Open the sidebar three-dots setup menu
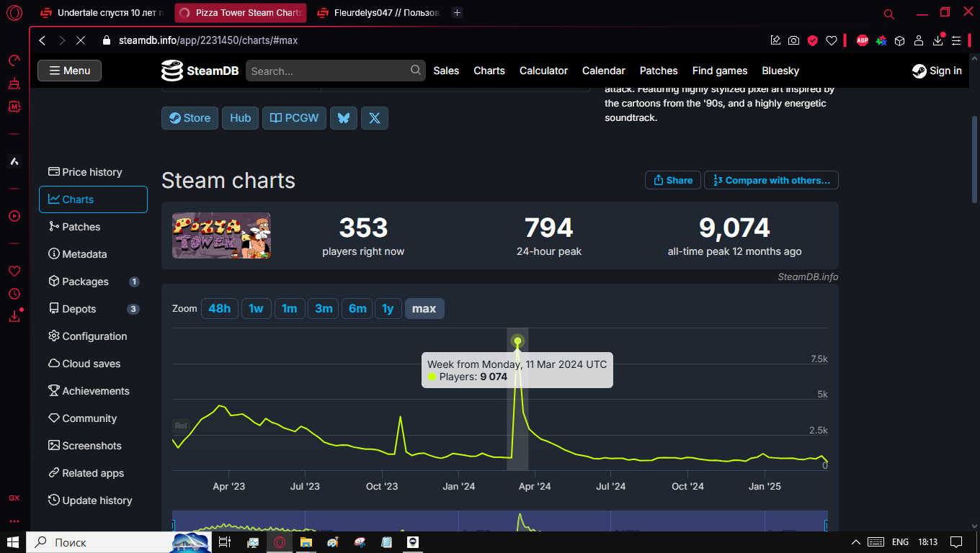Image resolution: width=980 pixels, height=553 pixels. 14,521
